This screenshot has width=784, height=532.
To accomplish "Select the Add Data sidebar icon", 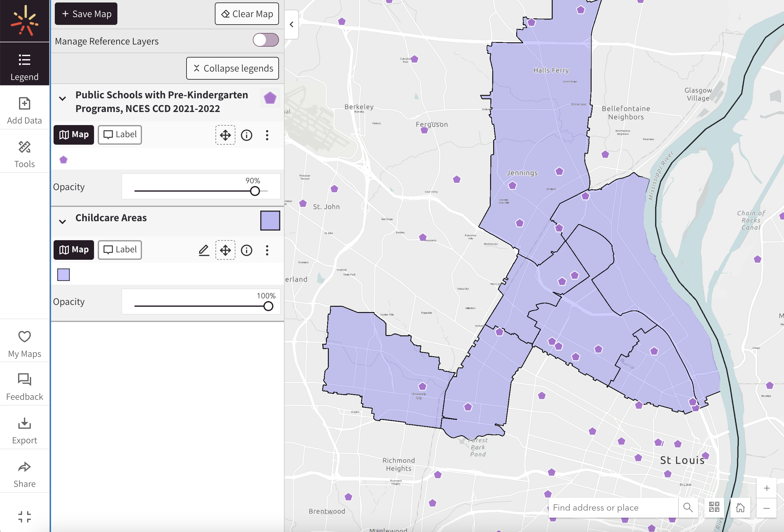I will [x=25, y=109].
